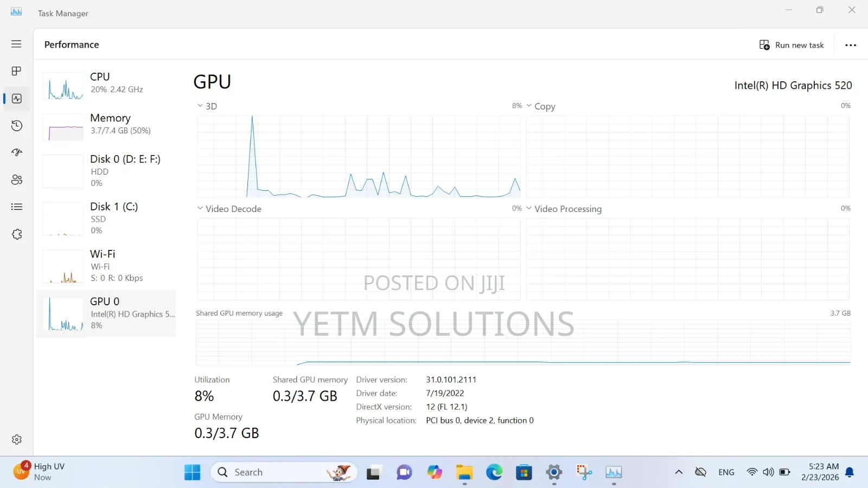Click the Video Processing usage graph

tap(688, 259)
